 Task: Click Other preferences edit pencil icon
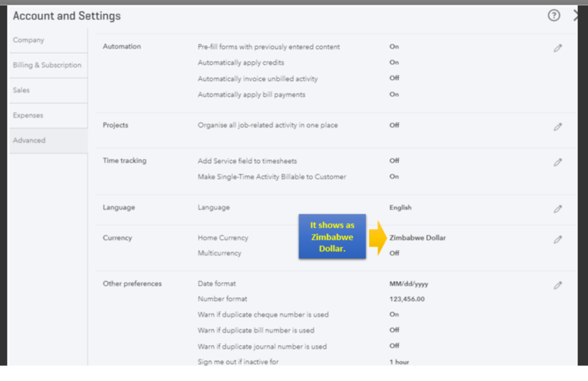point(558,286)
